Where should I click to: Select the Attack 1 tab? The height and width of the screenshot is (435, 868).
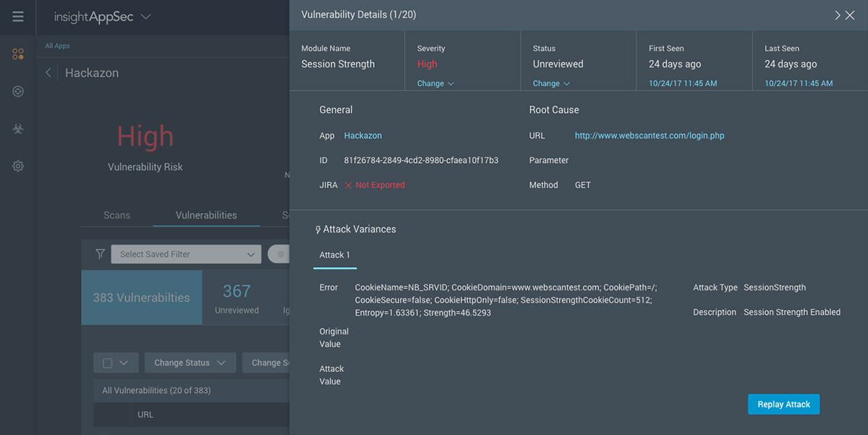coord(334,255)
